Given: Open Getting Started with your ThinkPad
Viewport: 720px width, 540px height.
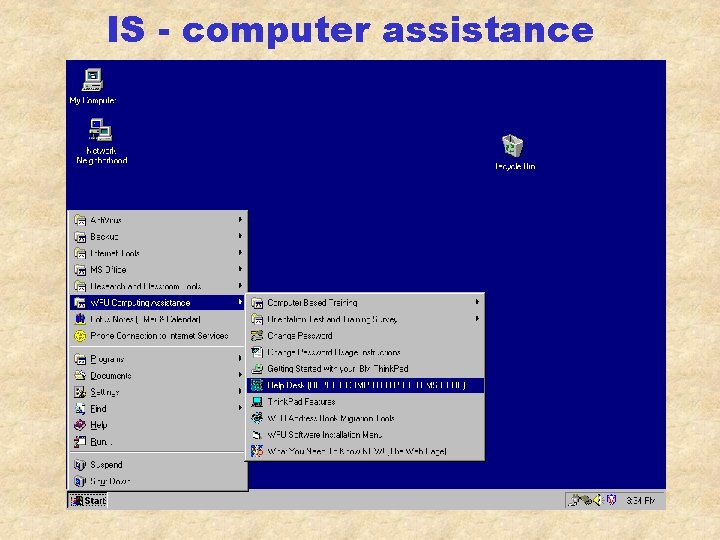Looking at the screenshot, I should click(x=365, y=369).
